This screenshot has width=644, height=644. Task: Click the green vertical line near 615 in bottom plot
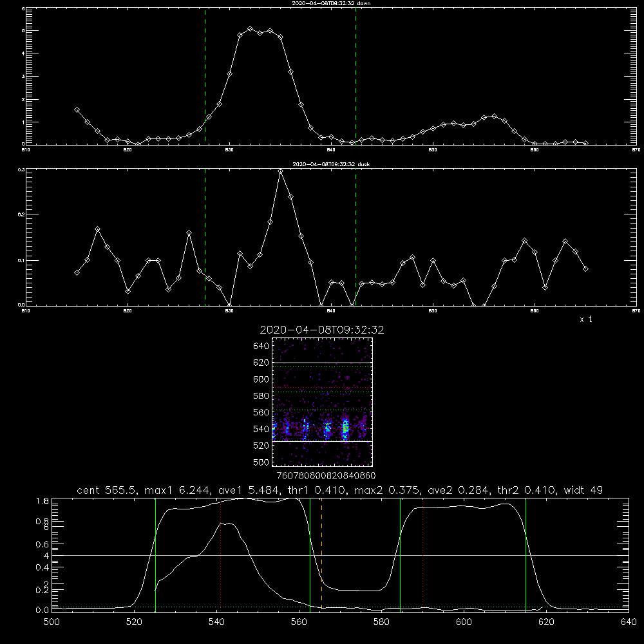point(526,554)
